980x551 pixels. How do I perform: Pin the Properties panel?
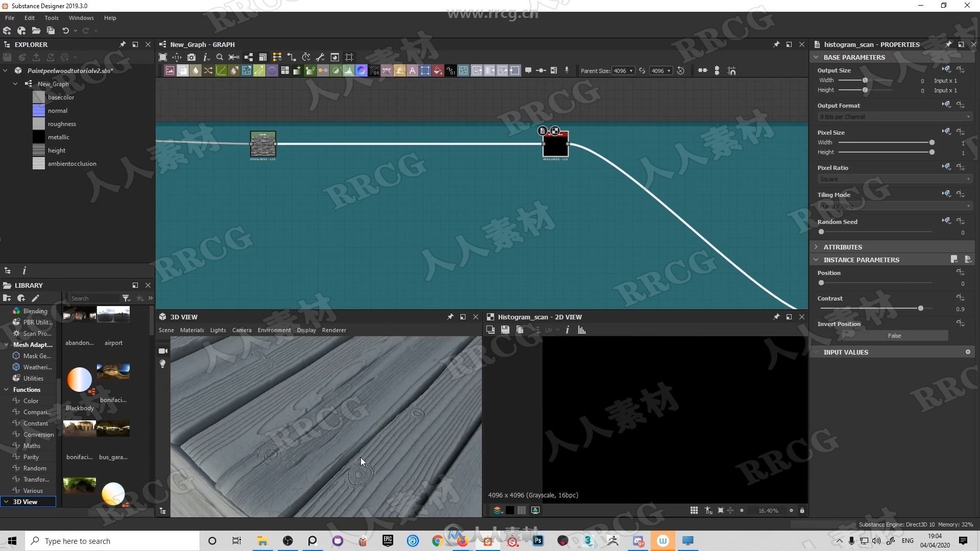pos(948,44)
